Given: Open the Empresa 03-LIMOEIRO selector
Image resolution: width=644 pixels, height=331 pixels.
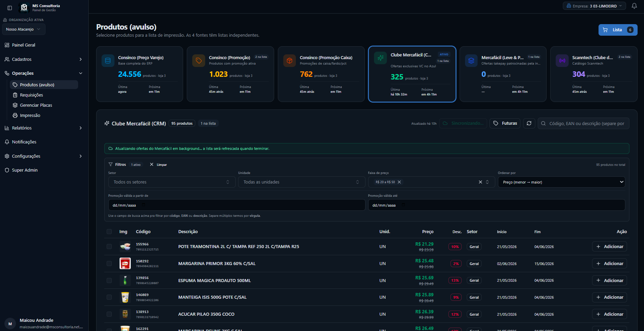Looking at the screenshot, I should pyautogui.click(x=594, y=6).
